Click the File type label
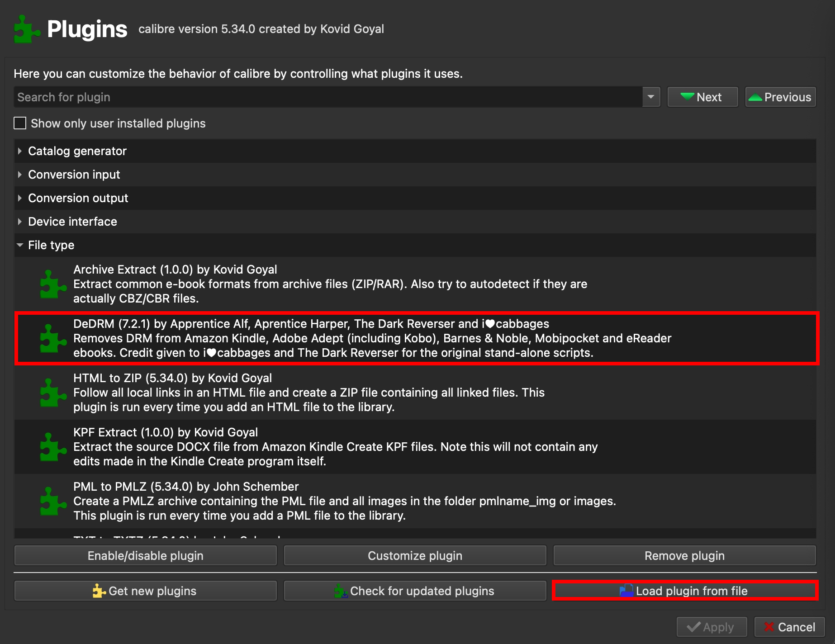Screen dimensions: 835x644 pyautogui.click(x=51, y=245)
